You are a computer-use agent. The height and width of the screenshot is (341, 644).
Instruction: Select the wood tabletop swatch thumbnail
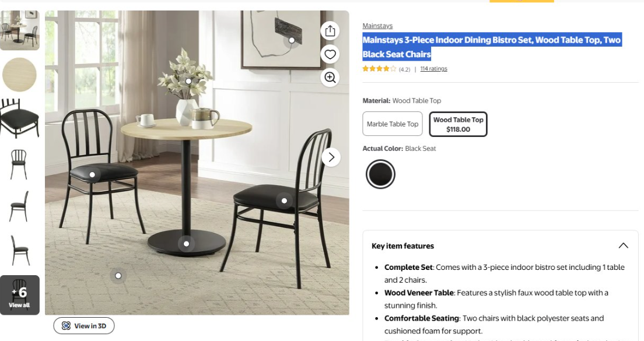(x=19, y=75)
